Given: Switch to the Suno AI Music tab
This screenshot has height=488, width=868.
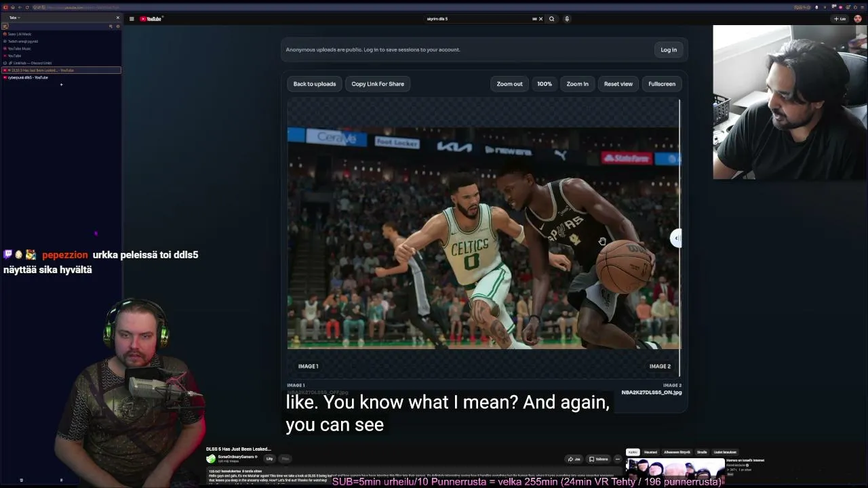Looking at the screenshot, I should coord(61,34).
